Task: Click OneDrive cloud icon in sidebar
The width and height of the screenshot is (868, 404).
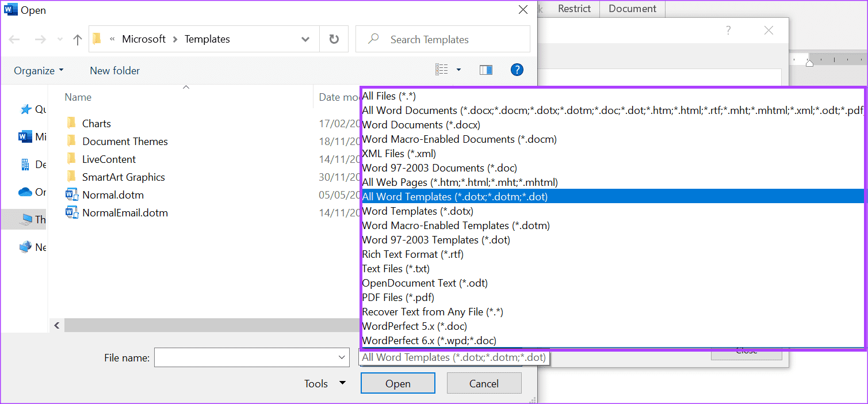Action: 25,192
